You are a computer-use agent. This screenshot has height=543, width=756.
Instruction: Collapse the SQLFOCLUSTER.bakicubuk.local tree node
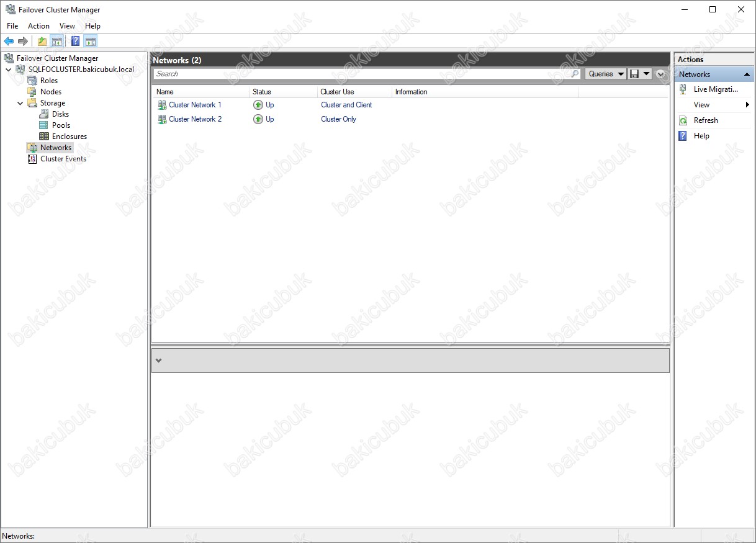[8, 70]
